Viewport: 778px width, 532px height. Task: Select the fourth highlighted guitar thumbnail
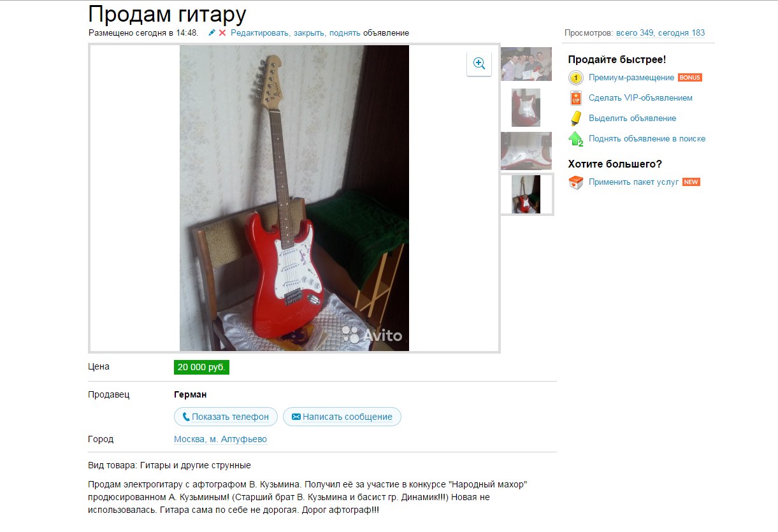tap(526, 194)
